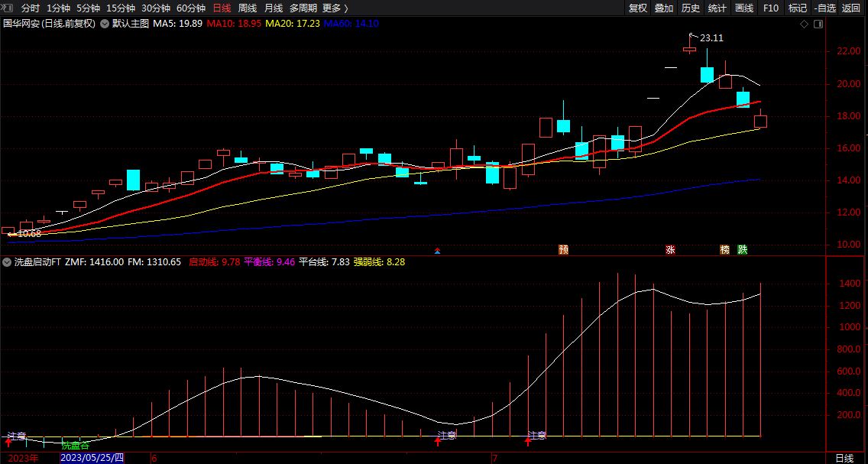Select the 日线 daily period tab
The height and width of the screenshot is (464, 868).
coord(222,8)
